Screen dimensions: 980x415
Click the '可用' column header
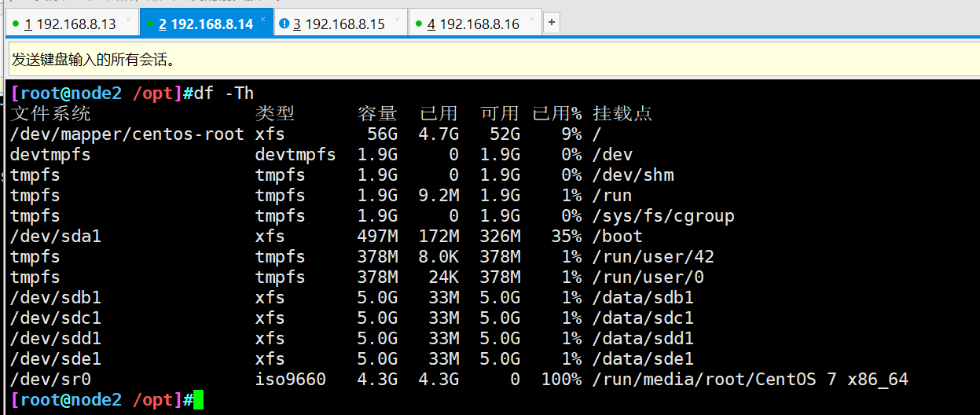tap(500, 114)
